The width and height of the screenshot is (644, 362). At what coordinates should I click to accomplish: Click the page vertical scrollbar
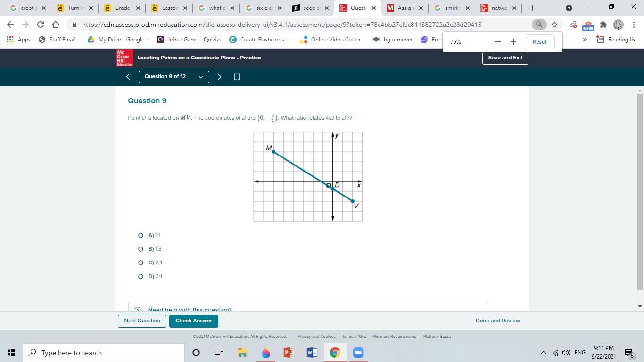pos(640,191)
